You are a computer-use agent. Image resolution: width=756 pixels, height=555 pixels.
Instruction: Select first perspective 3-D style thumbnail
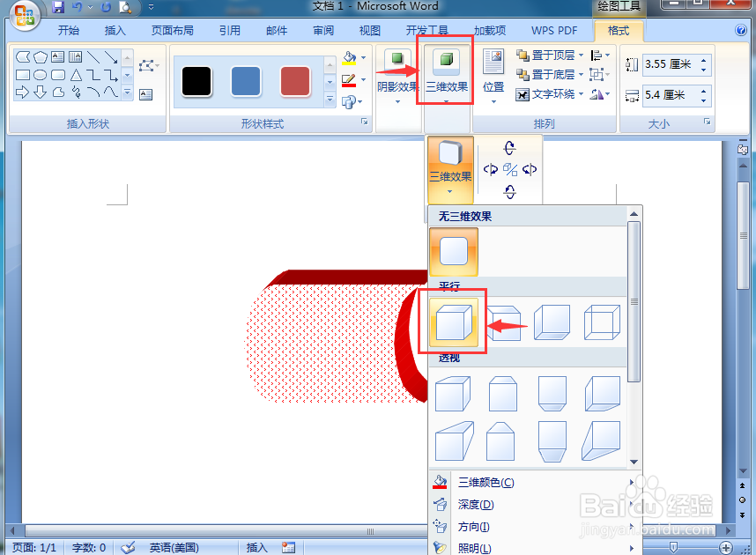(x=452, y=394)
